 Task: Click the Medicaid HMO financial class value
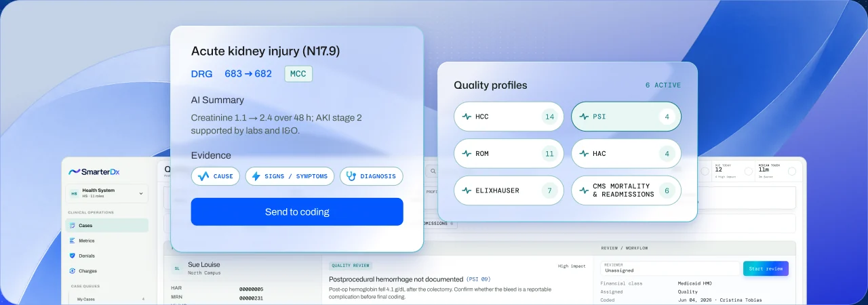pyautogui.click(x=694, y=283)
